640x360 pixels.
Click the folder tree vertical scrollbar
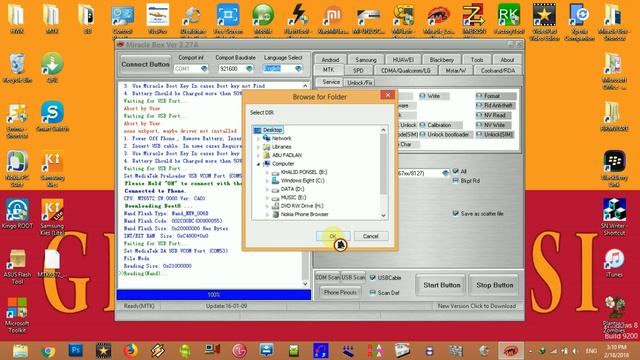click(383, 172)
